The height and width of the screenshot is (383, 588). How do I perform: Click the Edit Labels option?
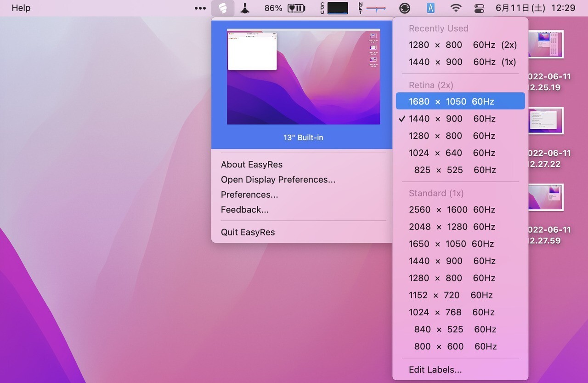435,369
